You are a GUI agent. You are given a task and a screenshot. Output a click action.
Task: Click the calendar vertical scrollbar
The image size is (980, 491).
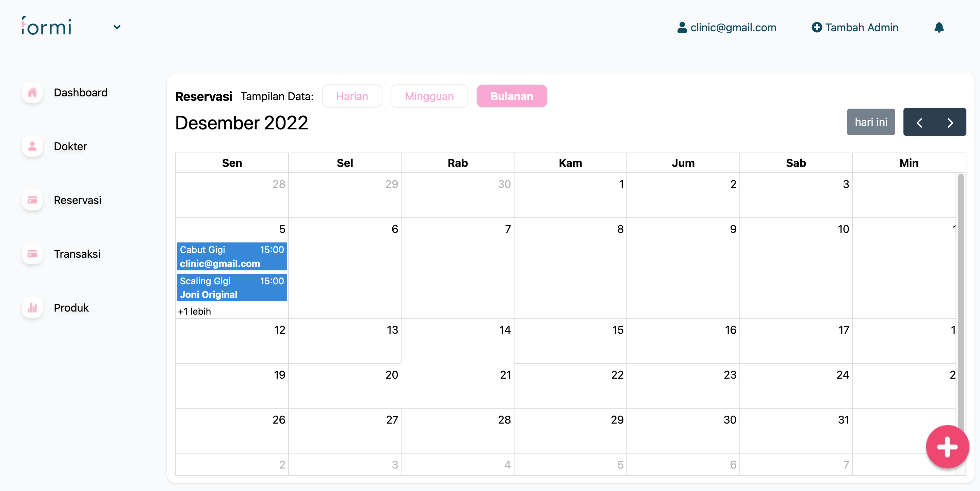960,297
